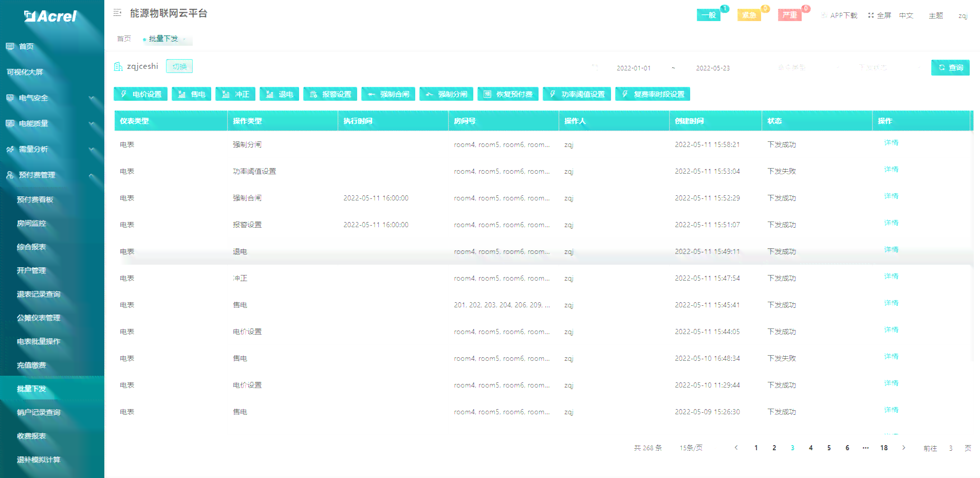
Task: Open 综合报表 submenu item
Action: pyautogui.click(x=52, y=247)
